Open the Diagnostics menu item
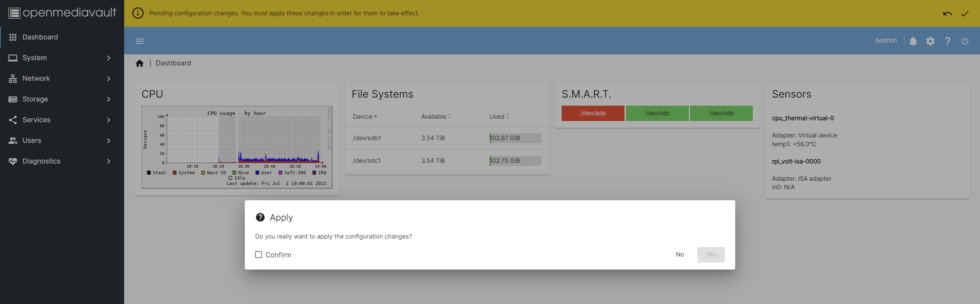 pyautogui.click(x=62, y=161)
